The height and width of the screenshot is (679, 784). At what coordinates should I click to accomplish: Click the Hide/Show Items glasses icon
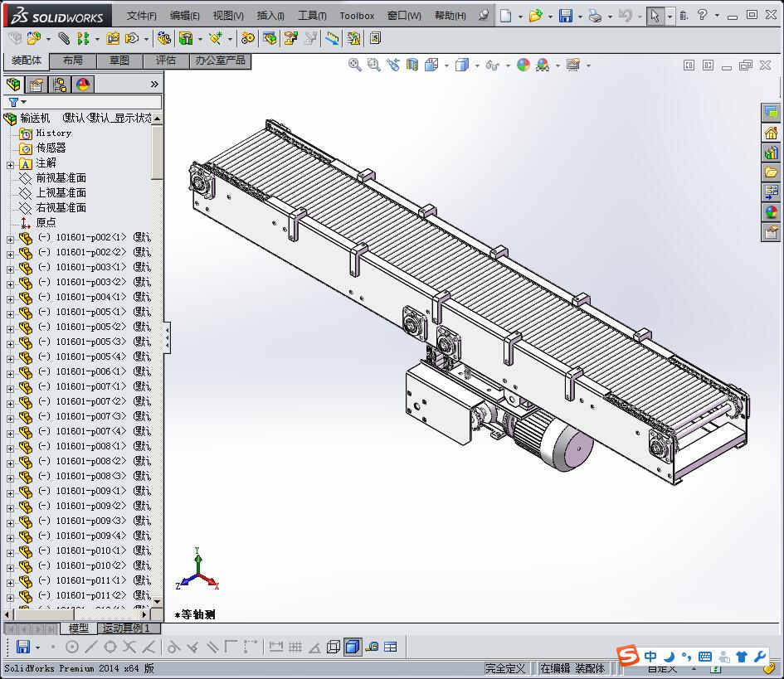pos(493,65)
